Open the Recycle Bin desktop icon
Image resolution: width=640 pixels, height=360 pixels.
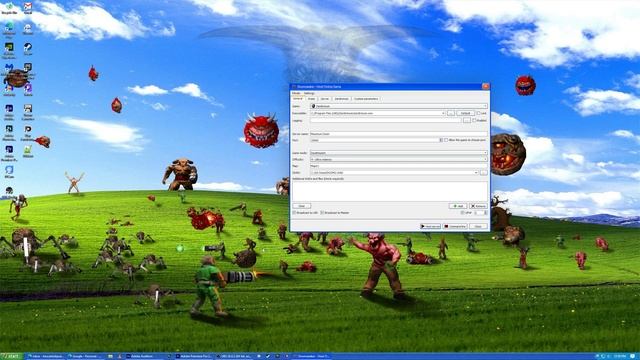coord(9,8)
